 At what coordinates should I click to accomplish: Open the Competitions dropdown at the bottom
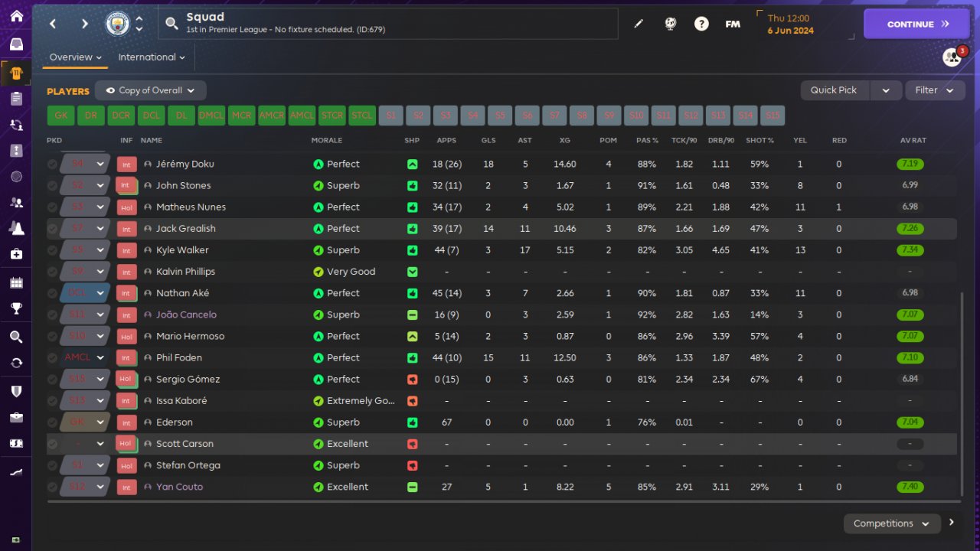[891, 523]
